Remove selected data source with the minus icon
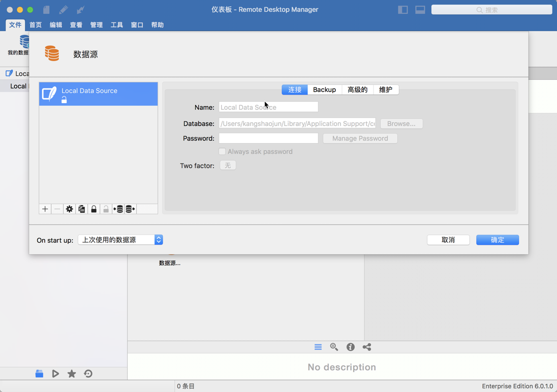Viewport: 557px width, 392px height. [57, 209]
